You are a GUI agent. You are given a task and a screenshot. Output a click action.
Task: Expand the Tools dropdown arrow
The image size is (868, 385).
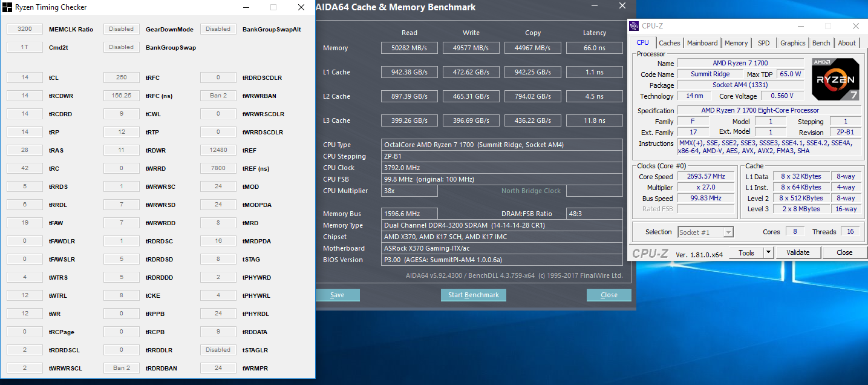[x=768, y=252]
